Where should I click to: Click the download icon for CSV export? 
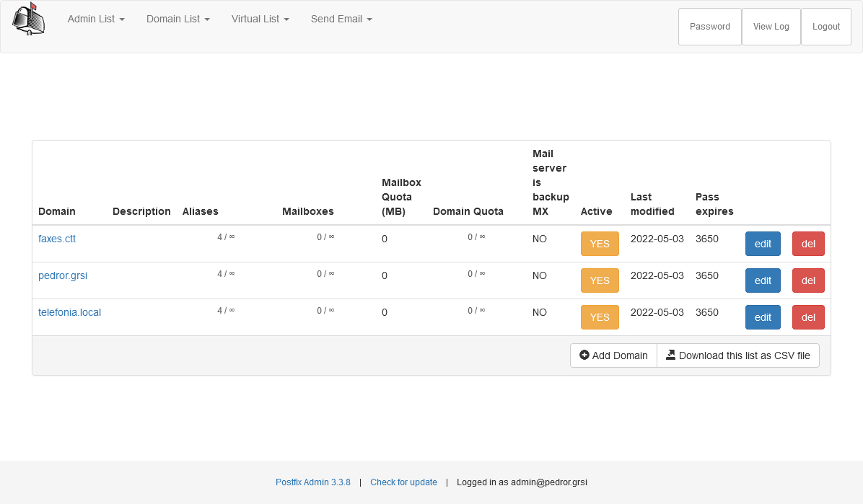coord(670,355)
